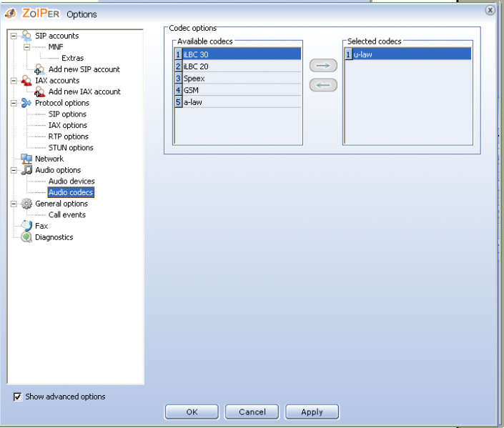The image size is (504, 428).
Task: Click the Audio options label
Action: click(58, 170)
